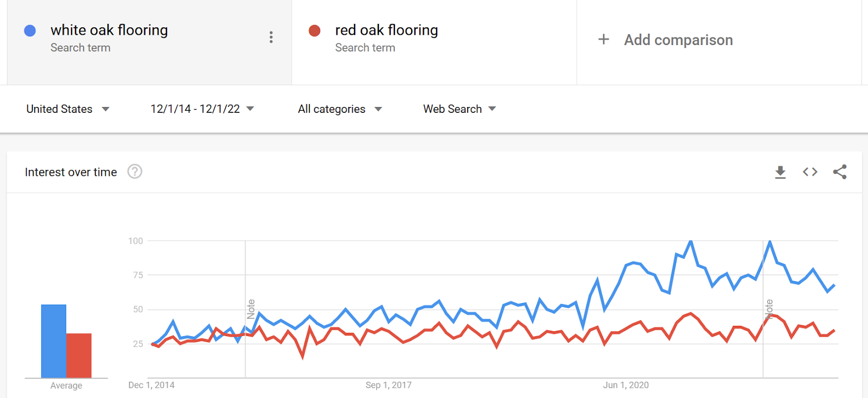The width and height of the screenshot is (868, 398).
Task: Click the second Note marker near 2022
Action: pyautogui.click(x=769, y=309)
